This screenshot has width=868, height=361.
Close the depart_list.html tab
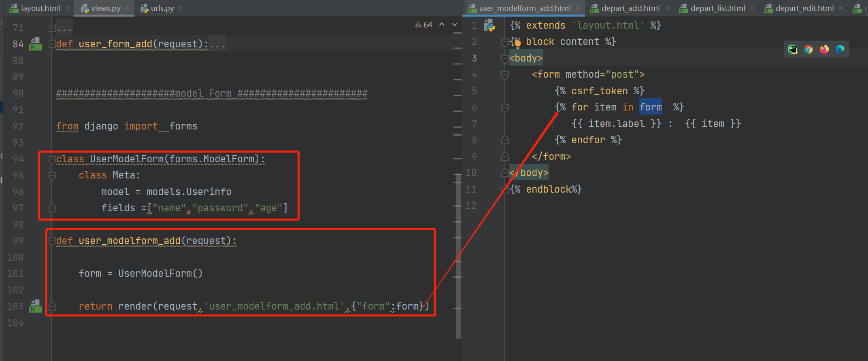(752, 8)
